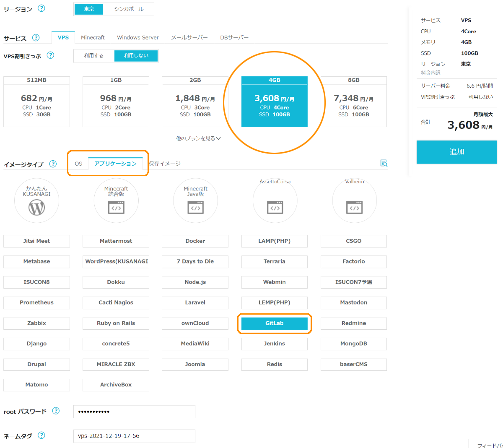
Task: Click the 追加 button
Action: [x=456, y=152]
